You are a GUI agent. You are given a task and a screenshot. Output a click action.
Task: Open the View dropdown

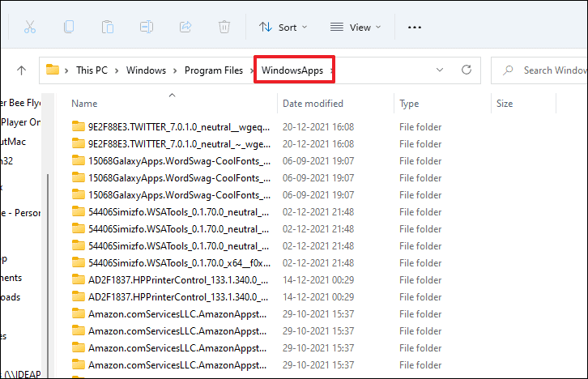356,28
